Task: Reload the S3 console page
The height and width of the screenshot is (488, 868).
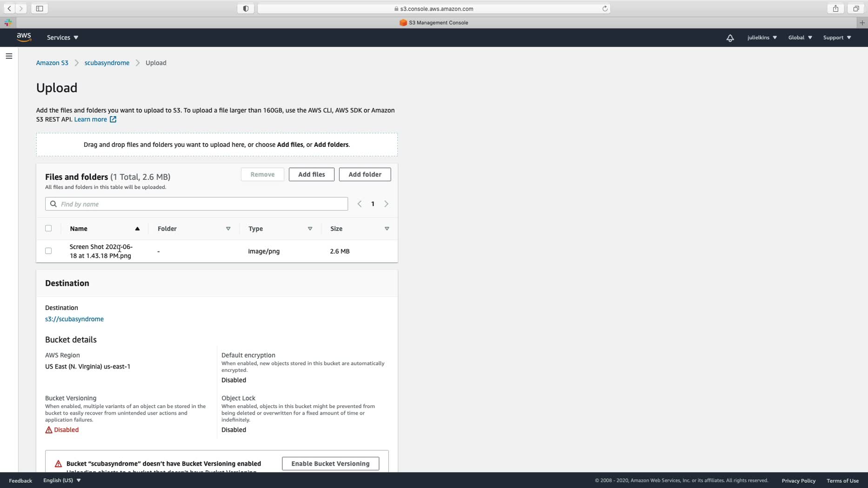Action: tap(605, 8)
